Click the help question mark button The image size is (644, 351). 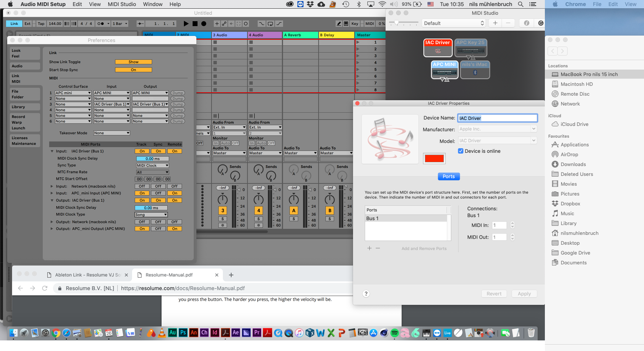coord(366,294)
